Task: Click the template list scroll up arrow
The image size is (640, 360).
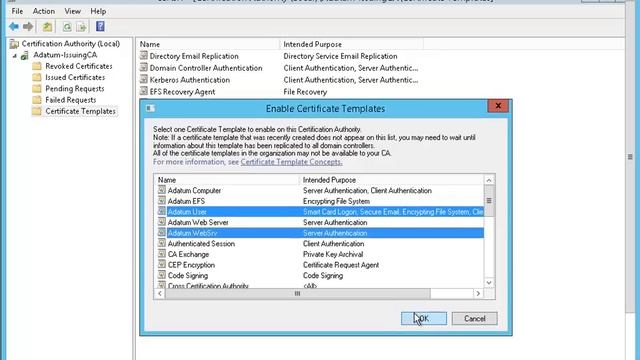Action: tap(489, 180)
